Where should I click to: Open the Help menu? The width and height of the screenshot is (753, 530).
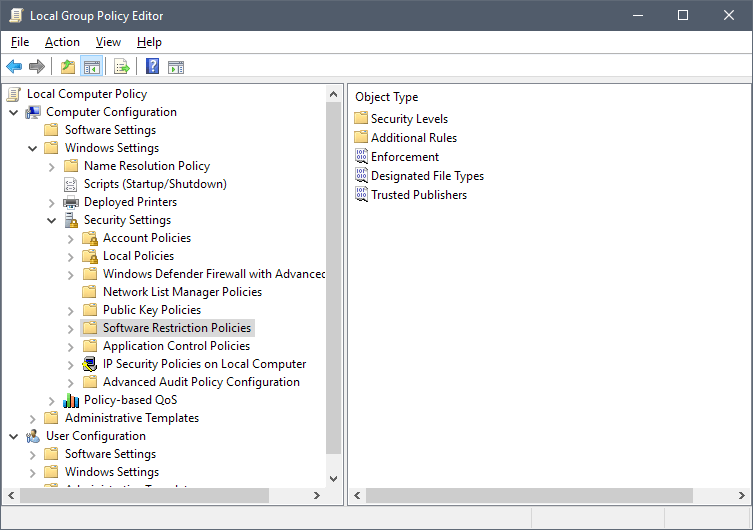click(x=149, y=42)
